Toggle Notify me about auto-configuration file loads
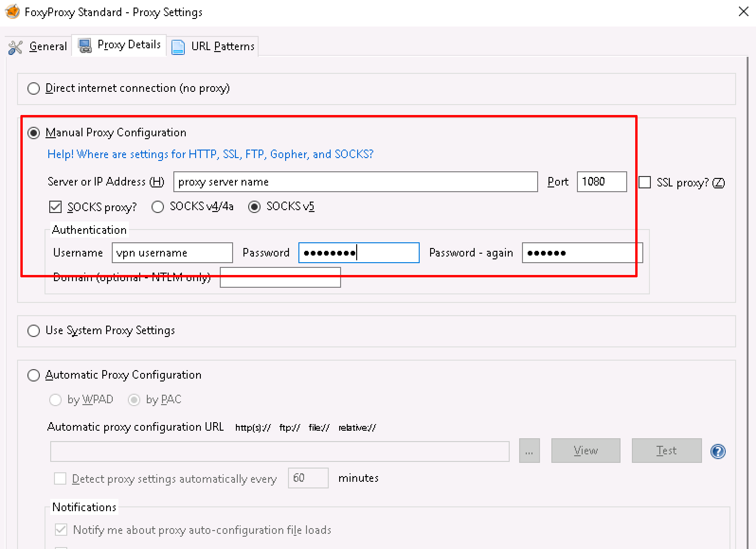The height and width of the screenshot is (549, 756). (61, 530)
